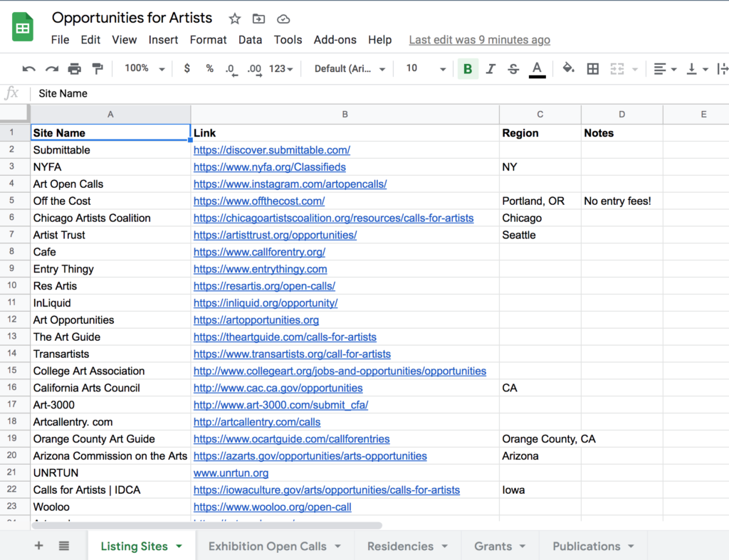The height and width of the screenshot is (560, 729).
Task: Open the Format menu
Action: point(208,40)
